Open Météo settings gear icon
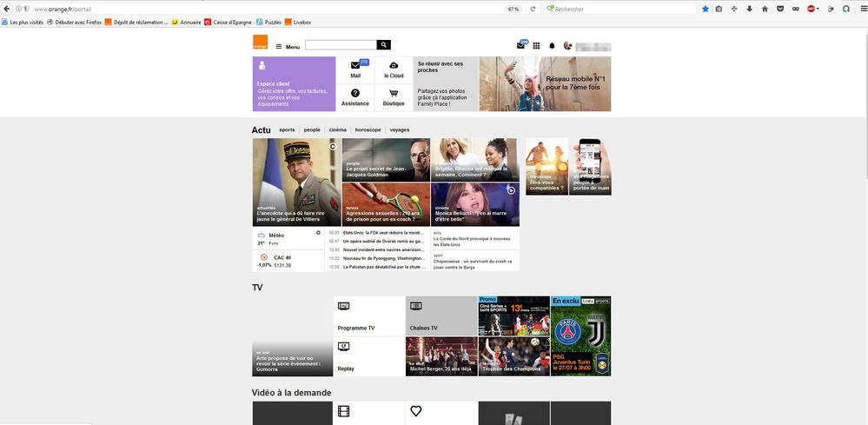868x425 pixels. point(318,232)
